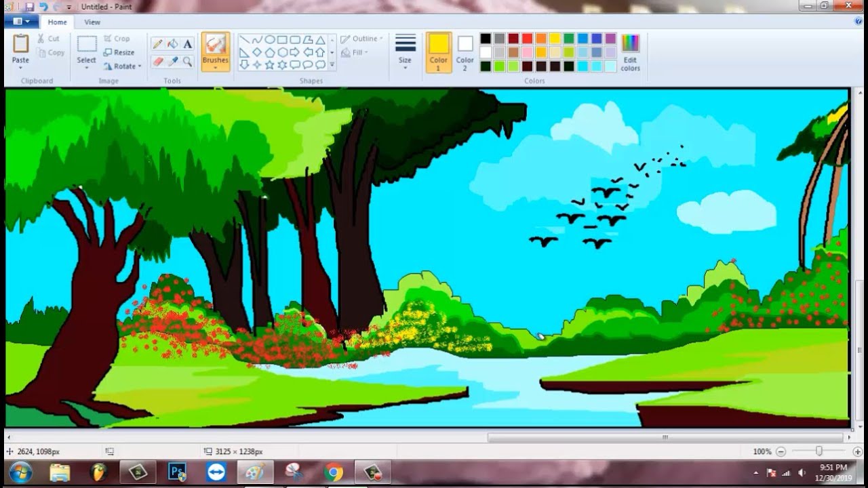Click the zoom out minus button
This screenshot has width=868, height=488.
click(781, 451)
